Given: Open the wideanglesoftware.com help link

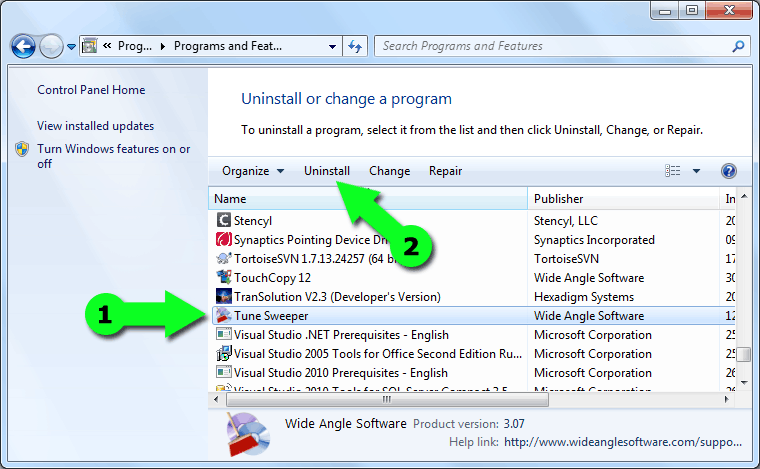Looking at the screenshot, I should 623,442.
